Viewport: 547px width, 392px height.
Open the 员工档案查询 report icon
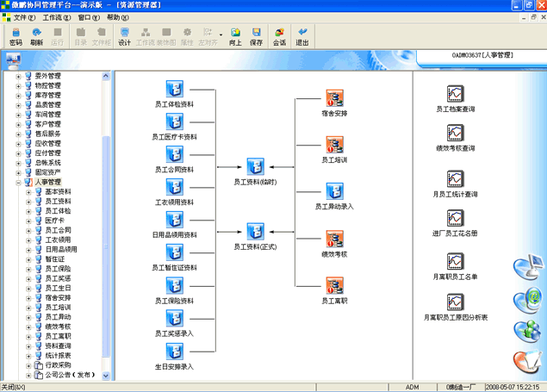point(455,94)
